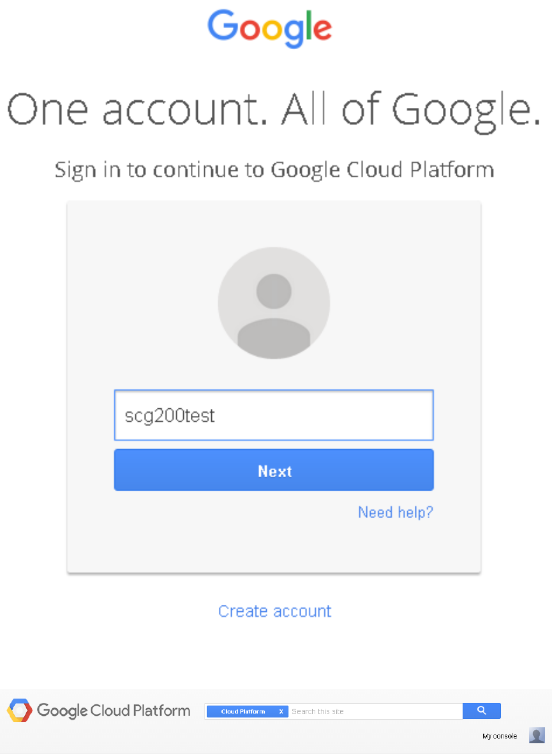Screen dimensions: 552x756
Task: Open the Need help? link
Action: 395,512
